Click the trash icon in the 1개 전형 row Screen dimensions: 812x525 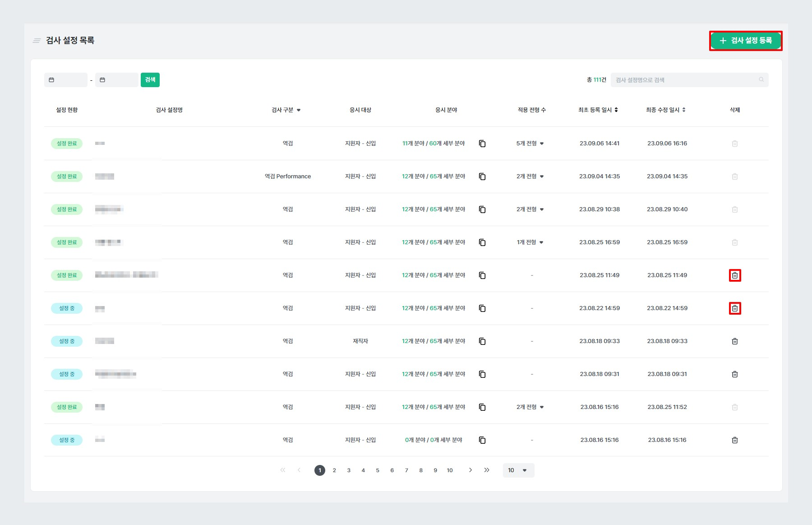click(x=735, y=242)
